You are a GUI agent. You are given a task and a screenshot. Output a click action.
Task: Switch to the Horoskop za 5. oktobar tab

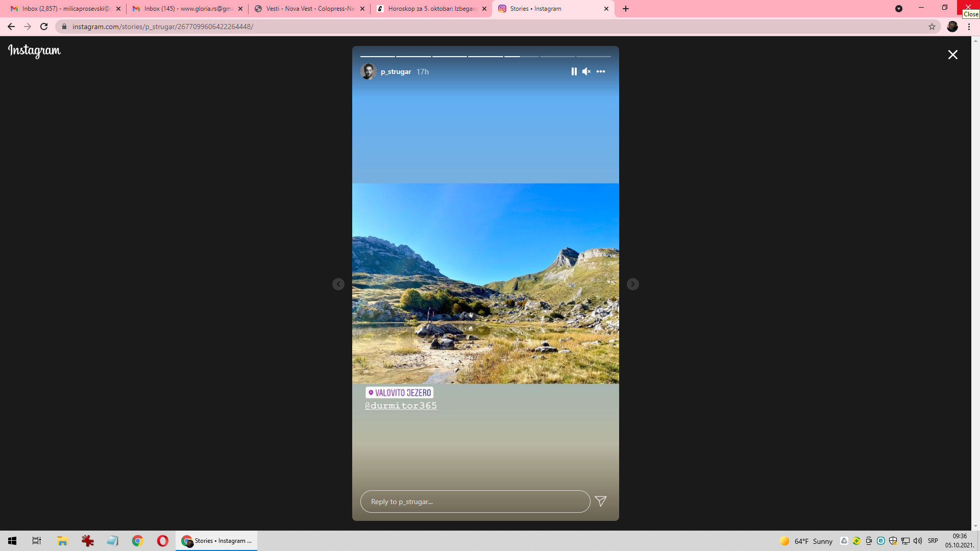[432, 9]
